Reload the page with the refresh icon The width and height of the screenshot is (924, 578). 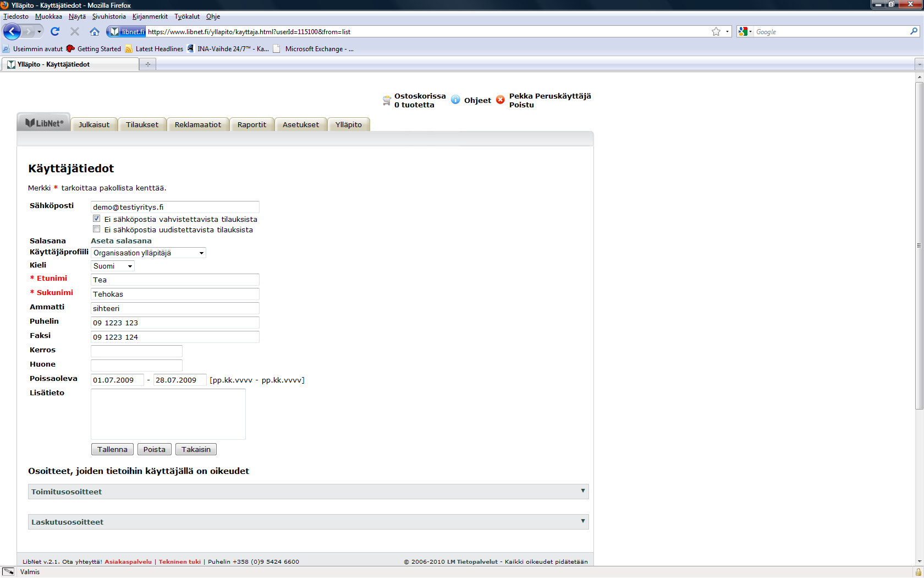click(55, 31)
